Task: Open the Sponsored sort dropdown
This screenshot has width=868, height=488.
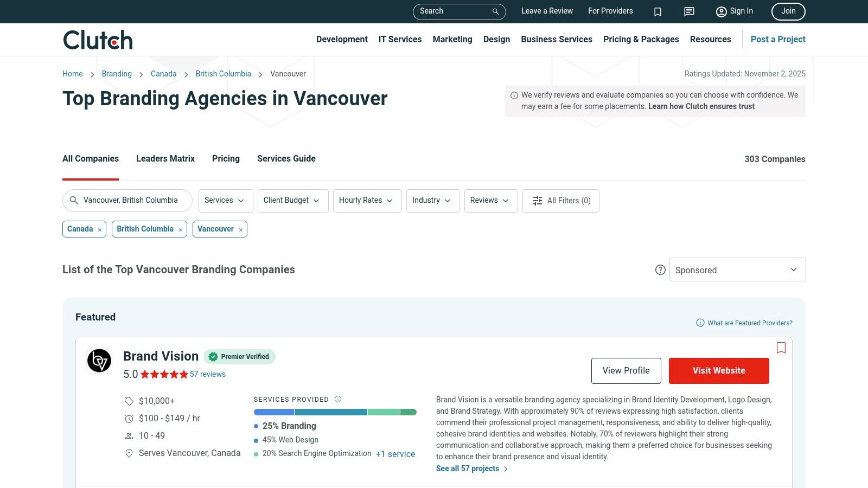Action: (x=737, y=269)
